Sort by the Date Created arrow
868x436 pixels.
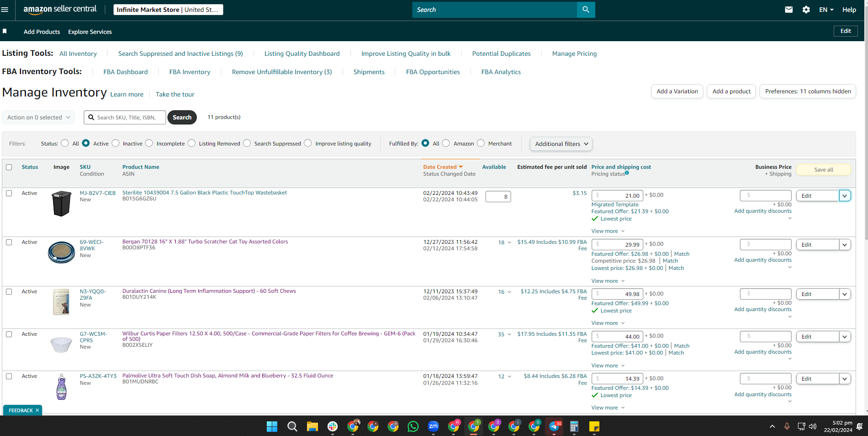coord(461,167)
